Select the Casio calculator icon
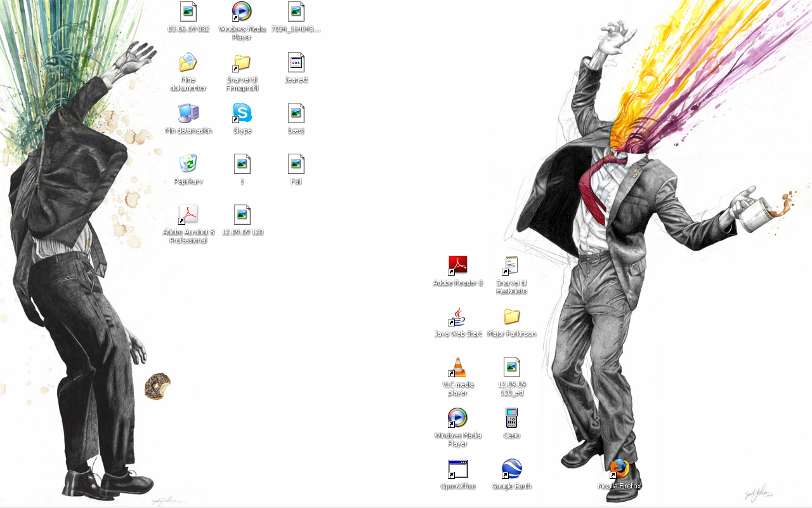Screen dimensions: 812x508 point(511,418)
